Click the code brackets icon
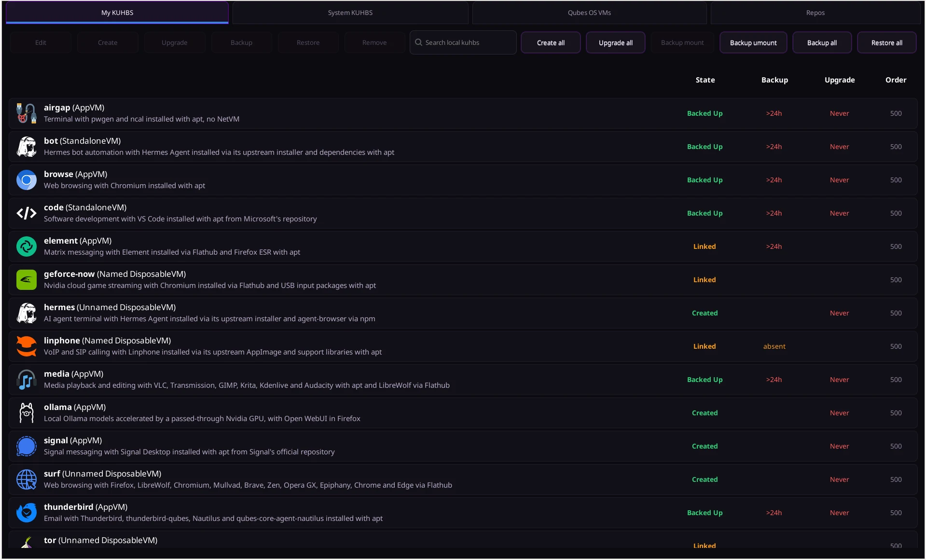 (27, 213)
